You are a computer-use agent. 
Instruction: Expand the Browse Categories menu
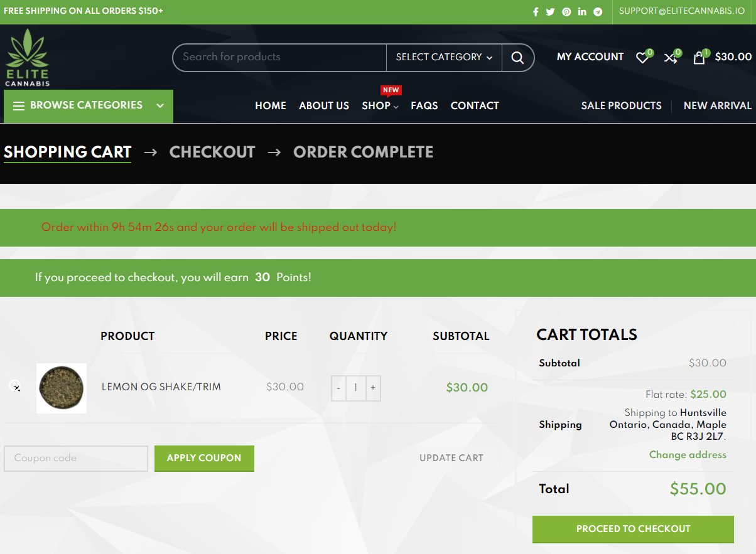pyautogui.click(x=89, y=106)
